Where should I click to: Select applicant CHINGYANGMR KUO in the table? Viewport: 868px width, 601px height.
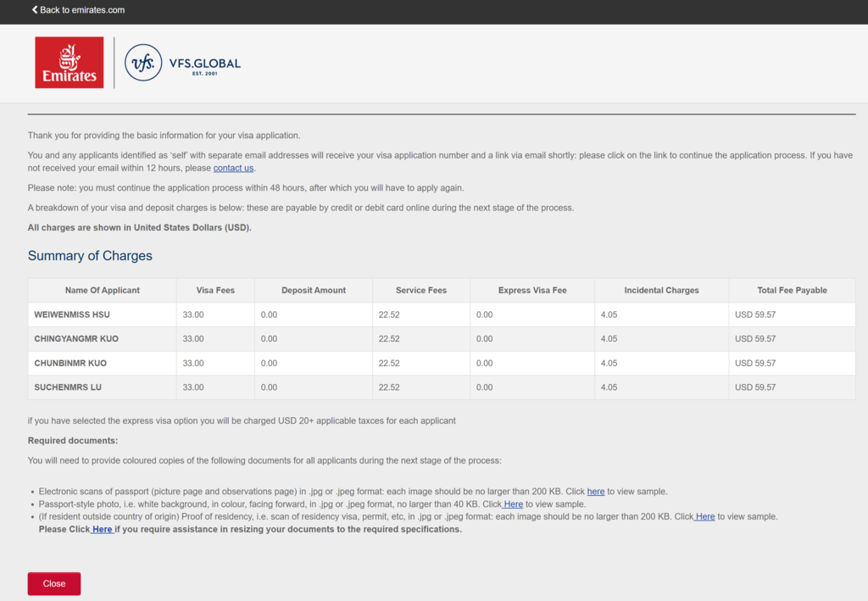(x=76, y=339)
